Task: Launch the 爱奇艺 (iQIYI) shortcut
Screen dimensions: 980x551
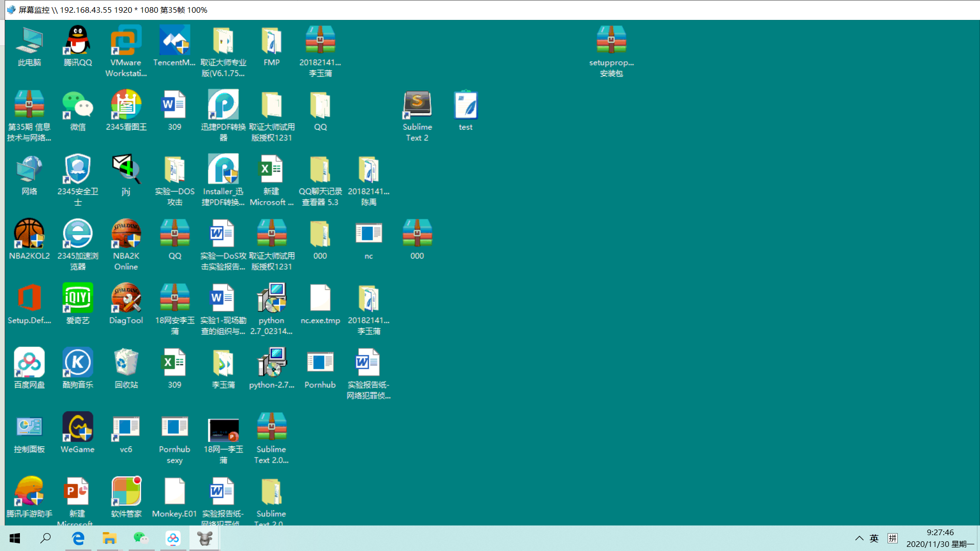Action: click(78, 304)
